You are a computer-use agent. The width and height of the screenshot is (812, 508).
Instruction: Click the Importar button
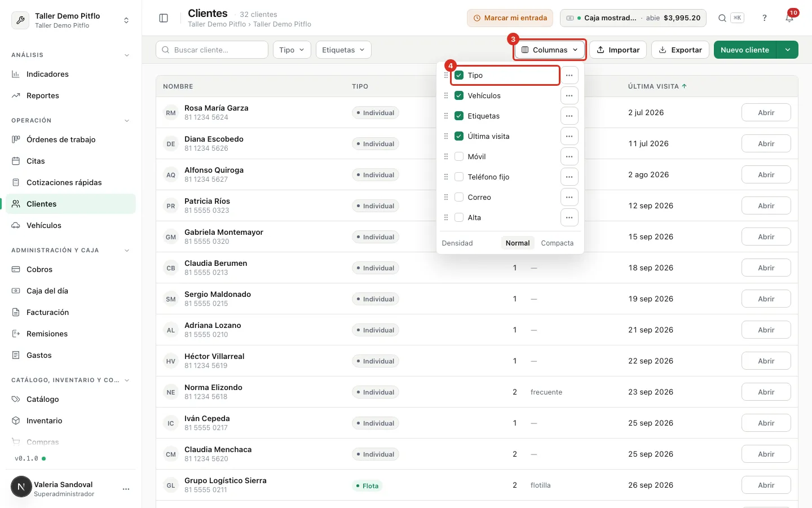coord(618,50)
